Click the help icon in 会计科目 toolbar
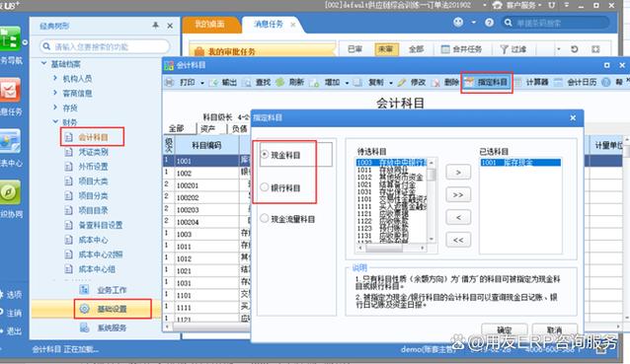Viewport: 630px width, 364px height. click(606, 82)
